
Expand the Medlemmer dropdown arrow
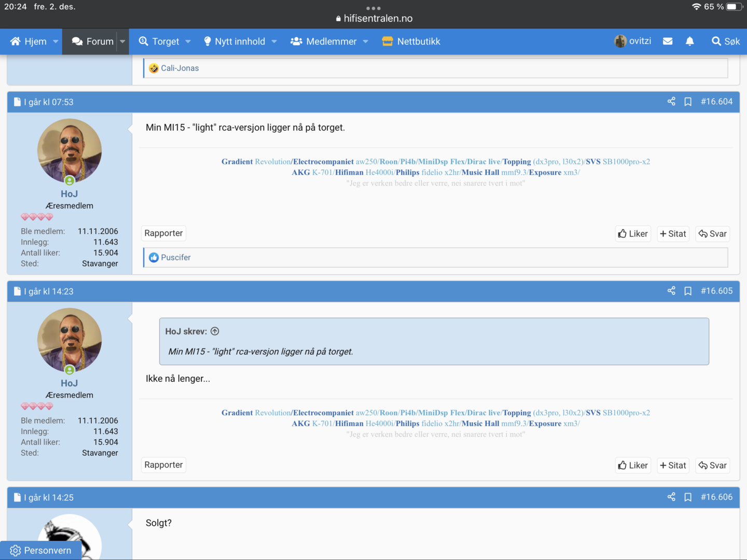[x=366, y=41]
